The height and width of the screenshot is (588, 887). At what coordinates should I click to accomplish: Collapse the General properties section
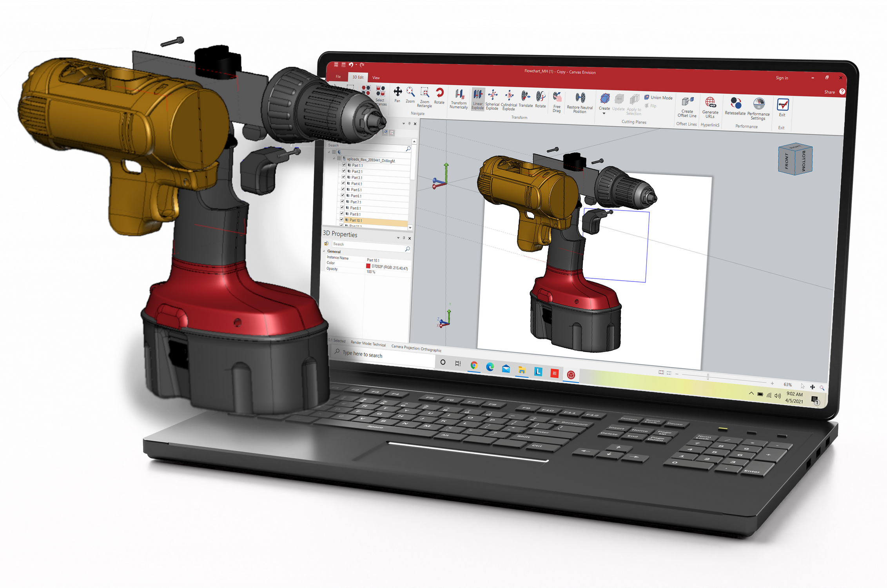pos(324,251)
